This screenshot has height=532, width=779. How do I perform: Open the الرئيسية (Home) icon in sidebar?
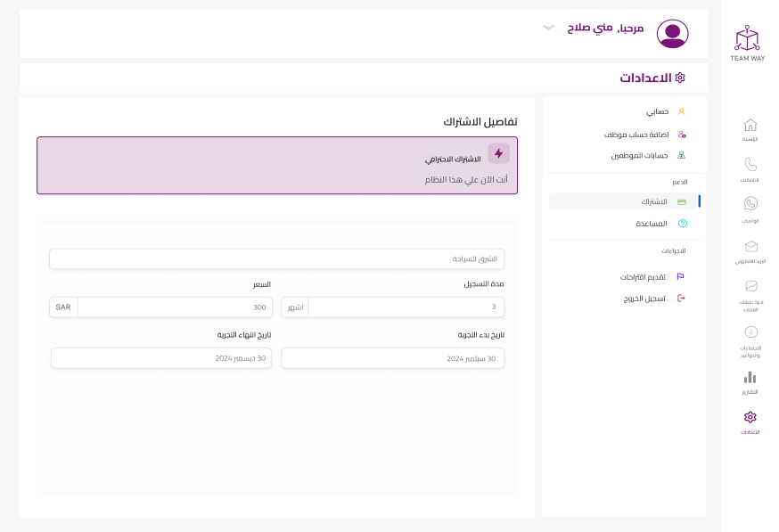pos(749,127)
